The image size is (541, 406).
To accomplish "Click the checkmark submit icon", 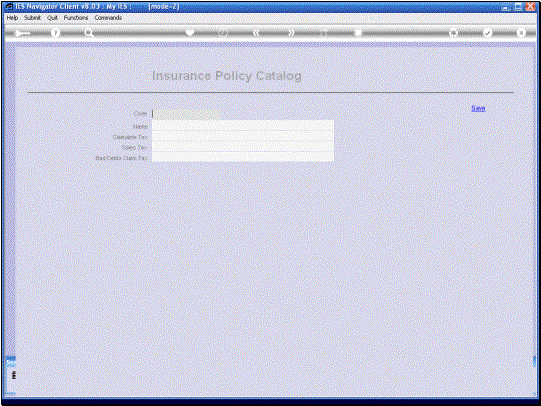I will coord(487,33).
